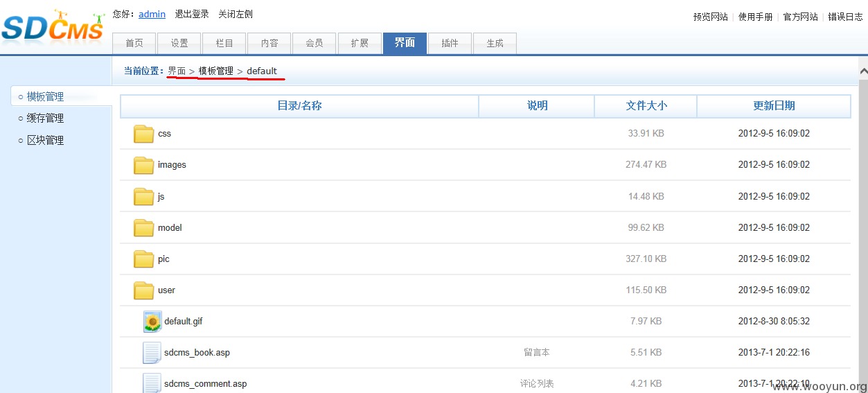
Task: Switch to the 内容 tab
Action: coord(269,43)
